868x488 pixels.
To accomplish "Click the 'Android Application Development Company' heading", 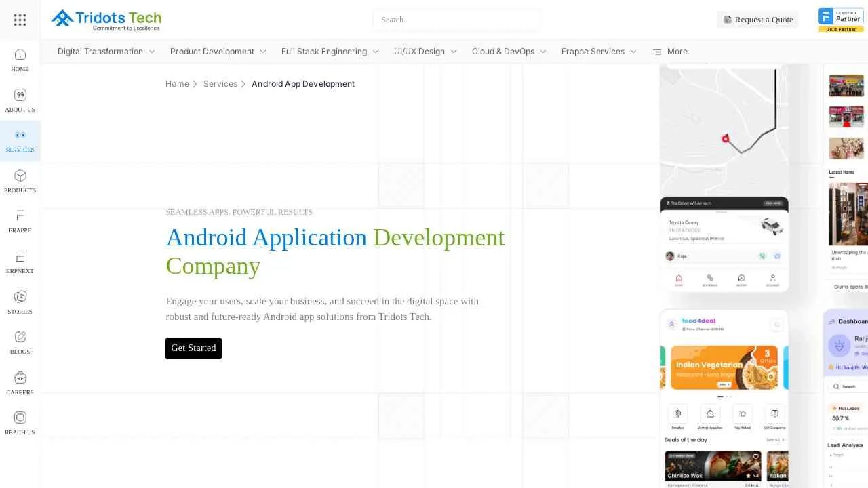I will click(335, 251).
